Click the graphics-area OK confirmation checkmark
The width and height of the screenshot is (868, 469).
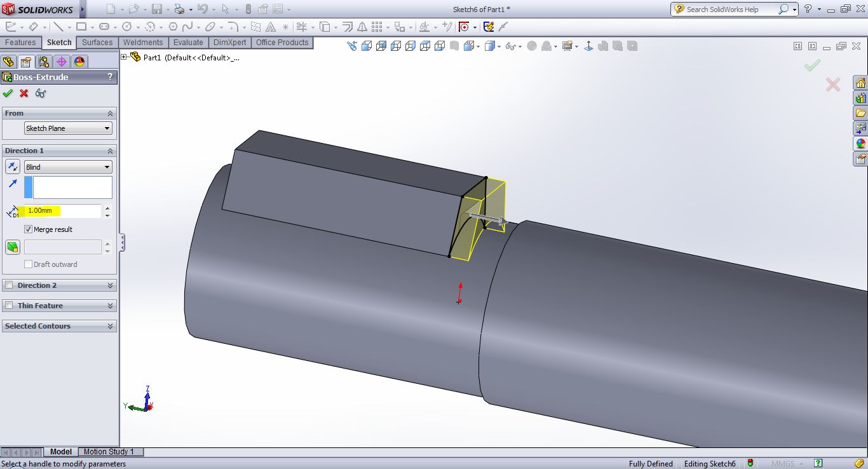(812, 65)
